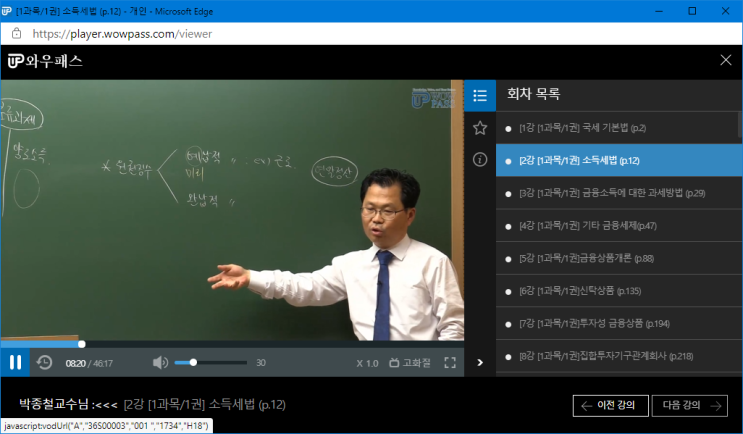743x434 pixels.
Task: Click the 와우패스 logo
Action: coord(45,61)
